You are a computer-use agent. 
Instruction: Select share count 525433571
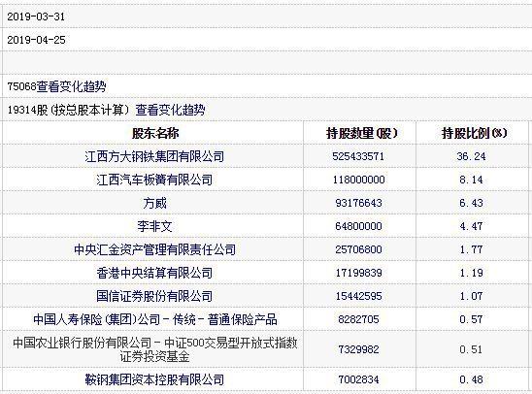pyautogui.click(x=358, y=156)
